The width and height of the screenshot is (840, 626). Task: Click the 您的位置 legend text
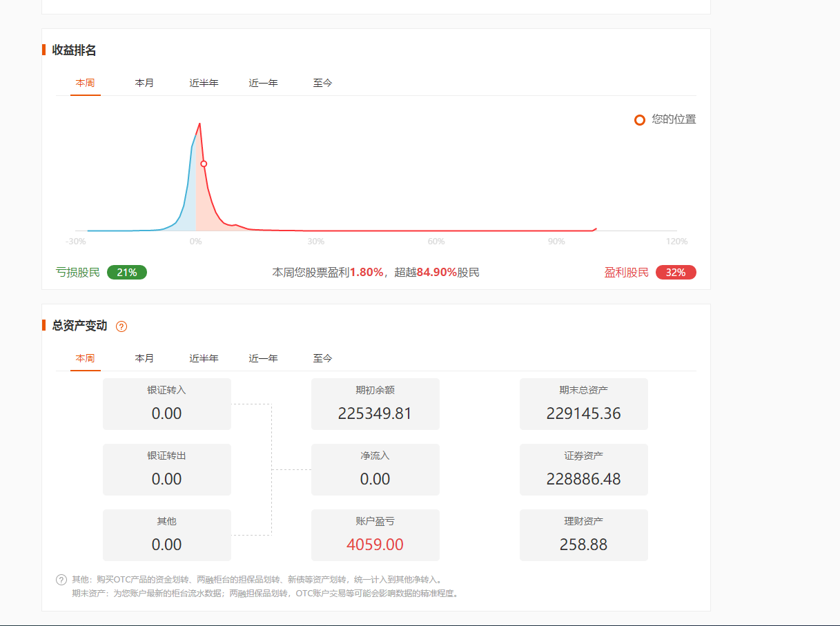(674, 119)
